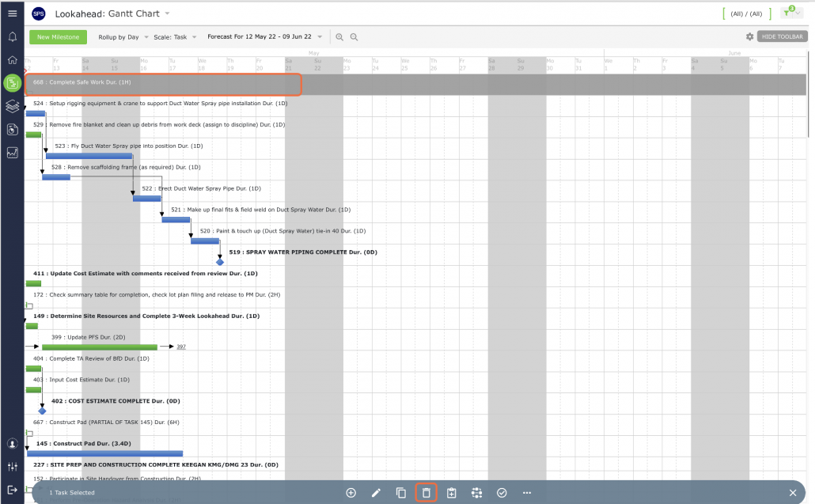Open notifications bell in sidebar

pyautogui.click(x=13, y=37)
